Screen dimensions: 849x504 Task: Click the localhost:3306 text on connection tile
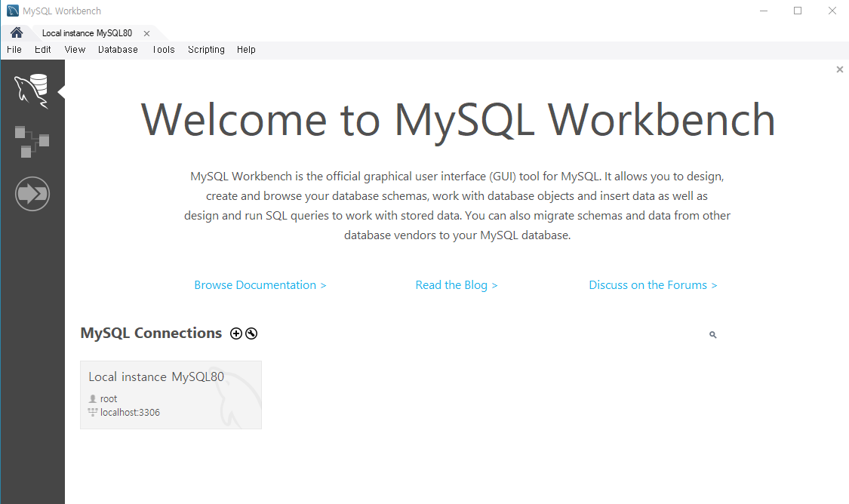coord(130,413)
